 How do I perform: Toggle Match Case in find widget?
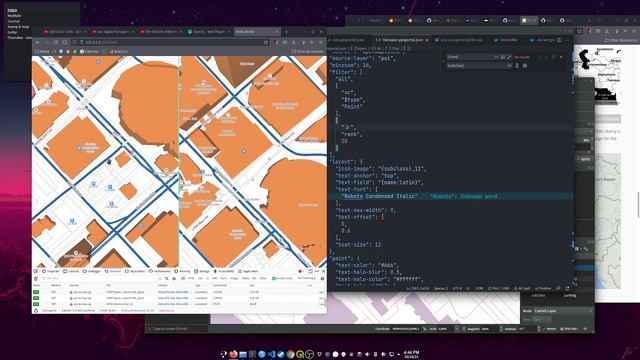(x=497, y=57)
